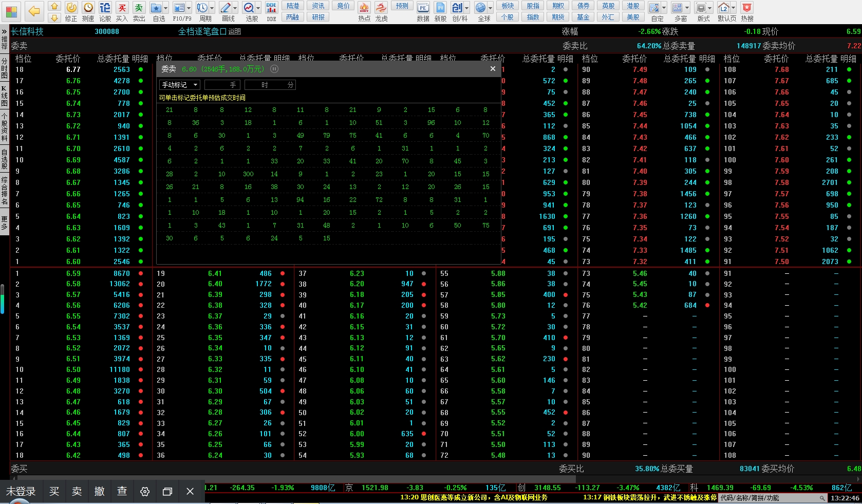The image size is (862, 504).
Task: Open the 新股 IPO icon
Action: coord(440,8)
